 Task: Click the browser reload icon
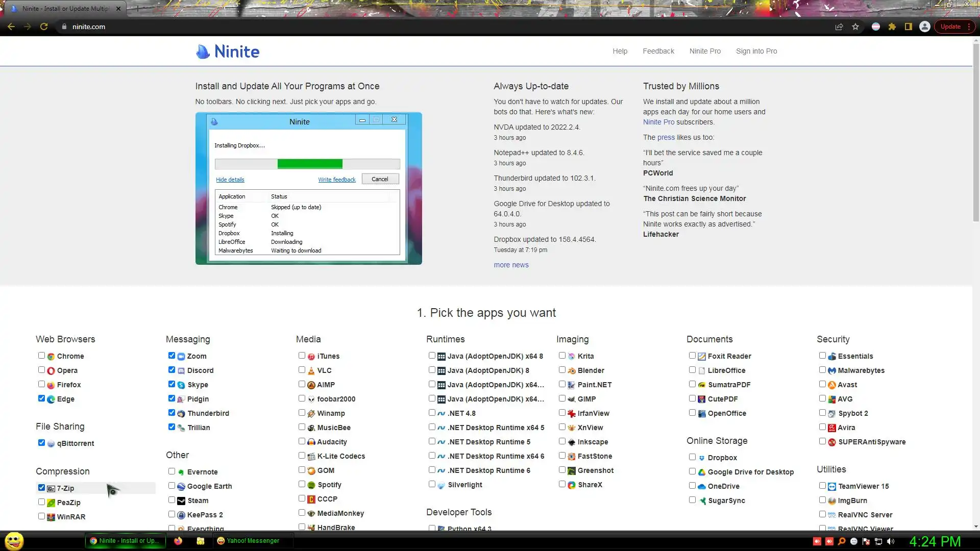[x=44, y=27]
